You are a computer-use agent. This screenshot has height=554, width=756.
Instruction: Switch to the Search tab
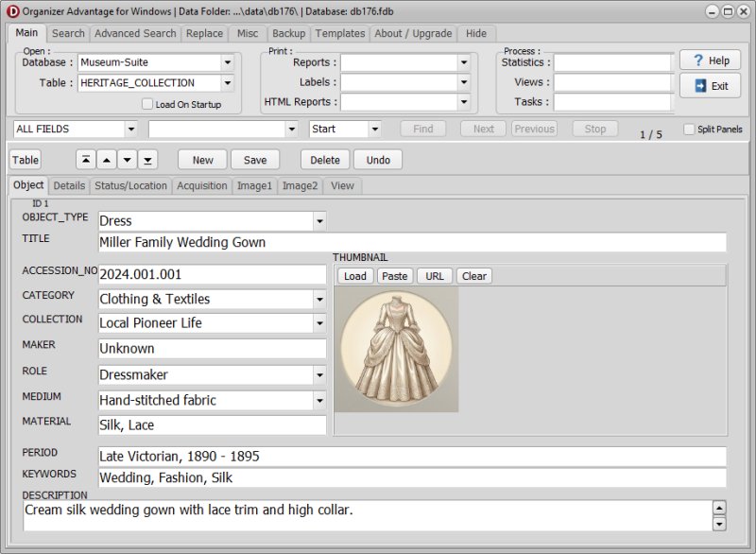pos(68,33)
